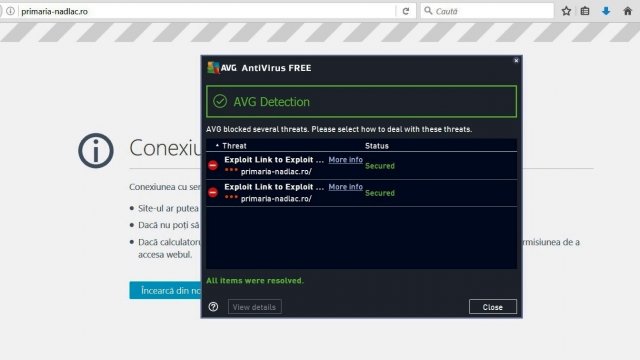Close the AVG dialog with X icon
This screenshot has height=360, width=640.
[516, 60]
